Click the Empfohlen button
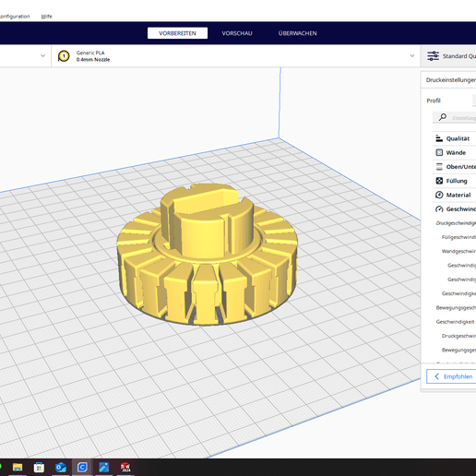The width and height of the screenshot is (476, 476). 451,376
